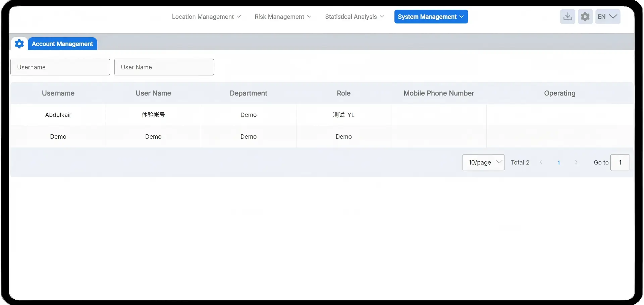
Task: Expand the 10/page size selector
Action: pyautogui.click(x=483, y=163)
